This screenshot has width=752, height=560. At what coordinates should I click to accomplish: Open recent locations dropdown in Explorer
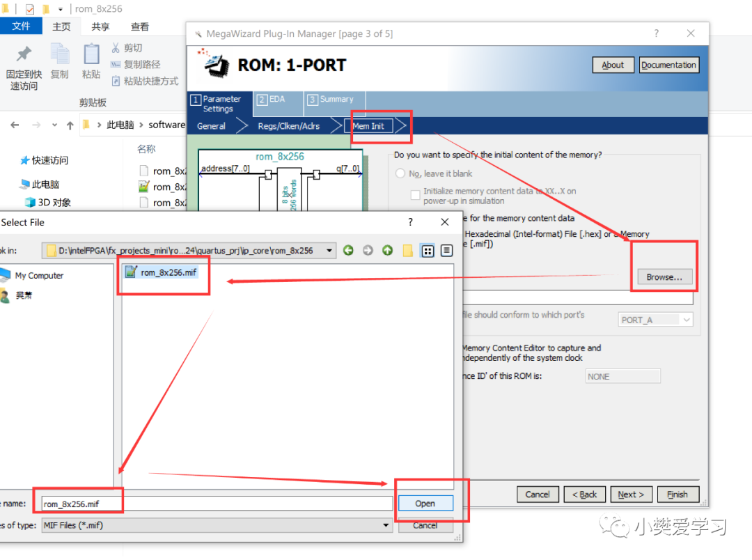(54, 125)
